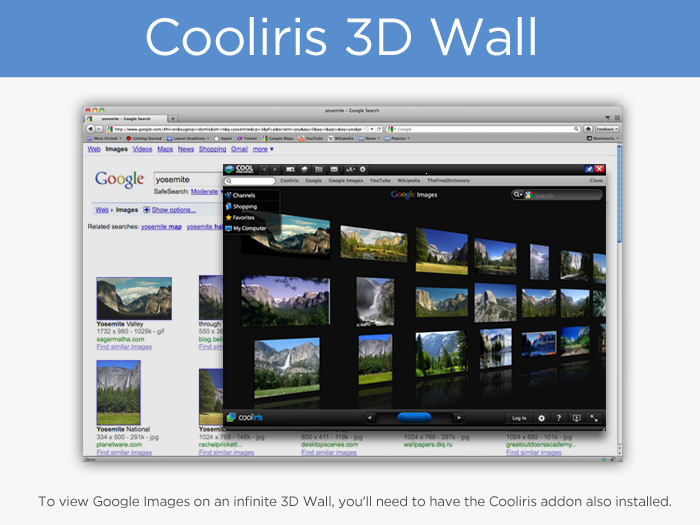Expand Show options on Google Images
Viewport: 700px width, 525px height.
pyautogui.click(x=173, y=210)
